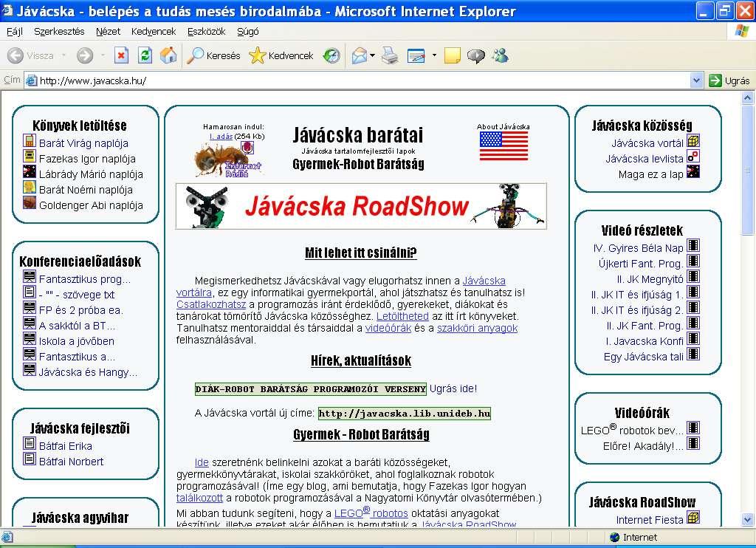Click the Fazekas Igor naplója icon

(30, 157)
